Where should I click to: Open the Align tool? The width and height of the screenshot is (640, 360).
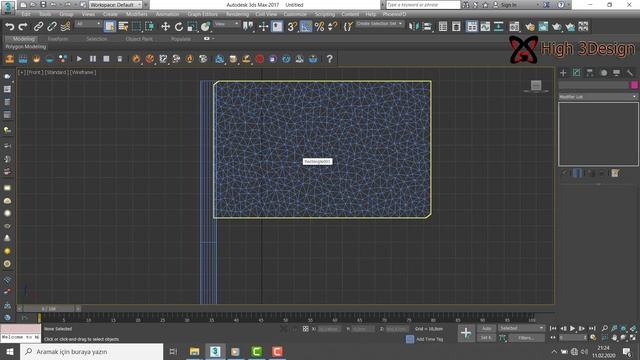pos(427,27)
